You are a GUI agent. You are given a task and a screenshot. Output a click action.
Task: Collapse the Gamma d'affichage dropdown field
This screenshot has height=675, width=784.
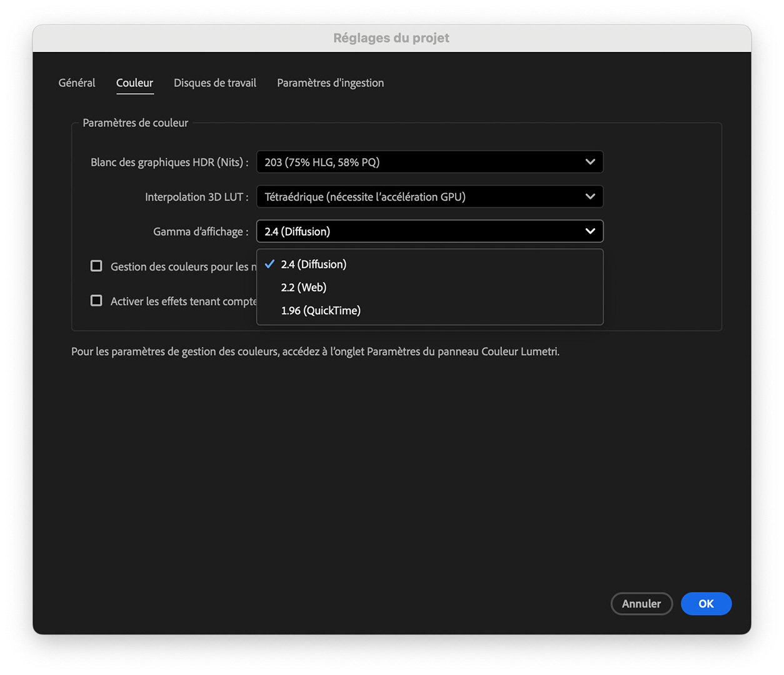point(429,231)
